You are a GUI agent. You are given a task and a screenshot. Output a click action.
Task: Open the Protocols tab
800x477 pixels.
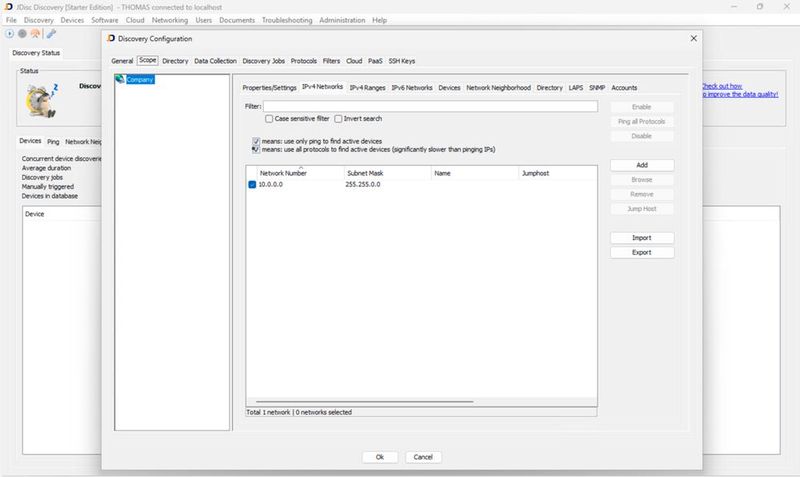tap(304, 61)
